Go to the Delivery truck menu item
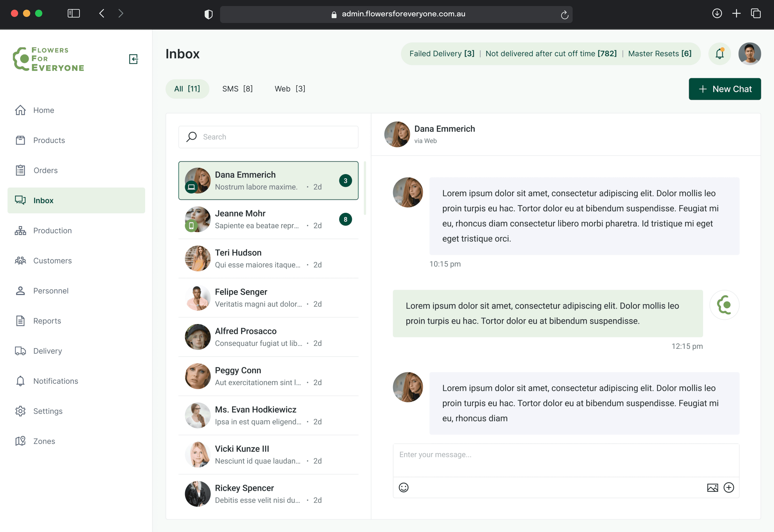Screen dimensions: 774x532 point(47,351)
